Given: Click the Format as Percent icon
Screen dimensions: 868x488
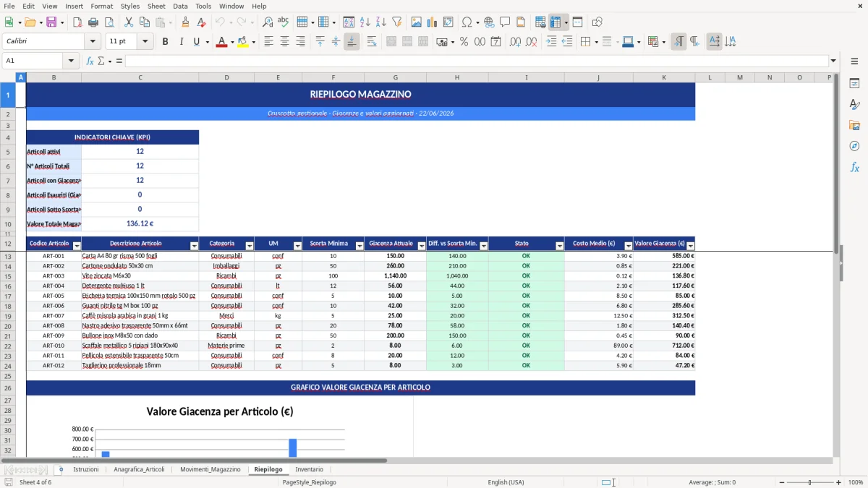Looking at the screenshot, I should (464, 42).
